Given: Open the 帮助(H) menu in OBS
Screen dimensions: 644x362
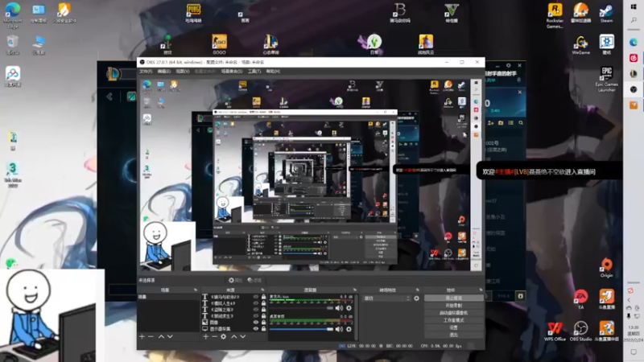Looking at the screenshot, I should coord(273,72).
